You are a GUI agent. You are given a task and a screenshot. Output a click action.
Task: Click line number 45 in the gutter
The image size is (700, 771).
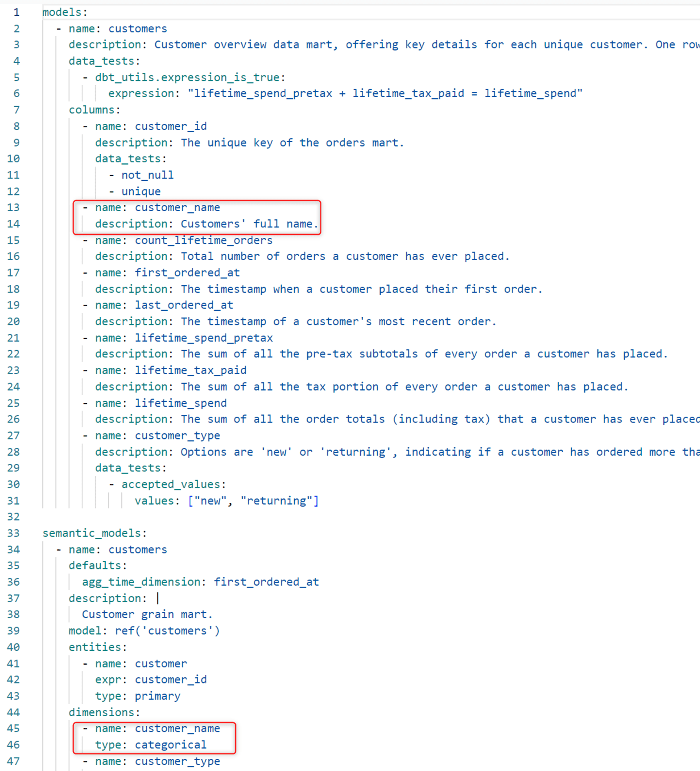coord(13,728)
